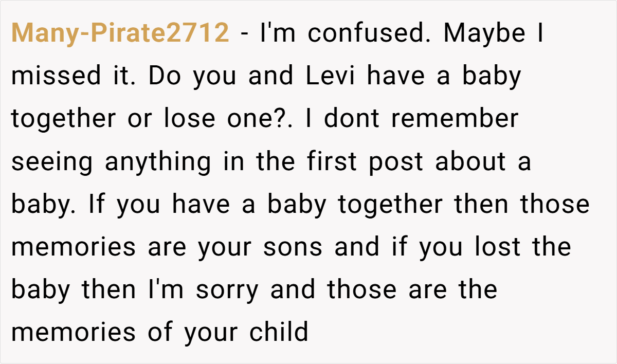Click the word "child" ending the comment
This screenshot has width=617, height=364.
279,332
